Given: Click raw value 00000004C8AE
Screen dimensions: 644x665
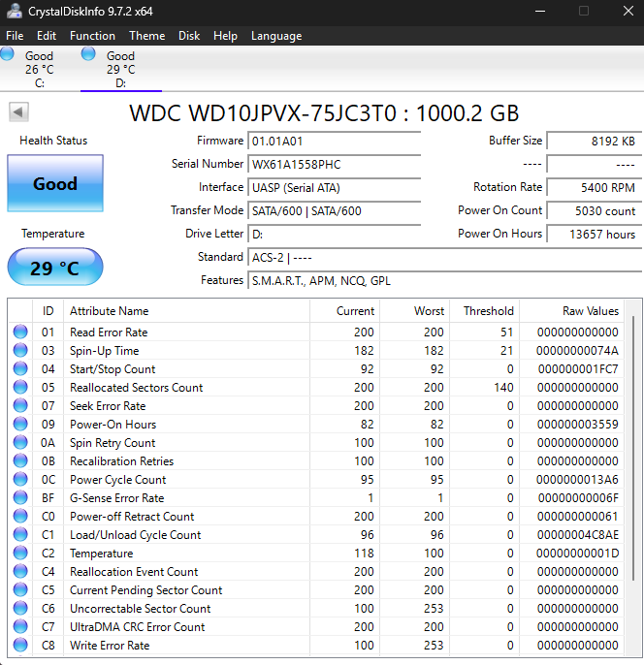Looking at the screenshot, I should (577, 535).
